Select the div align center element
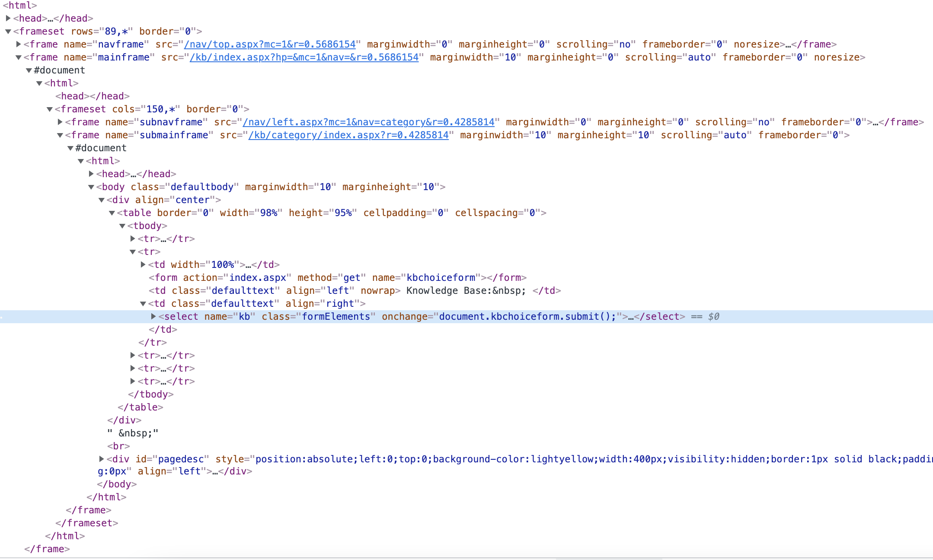 164,200
